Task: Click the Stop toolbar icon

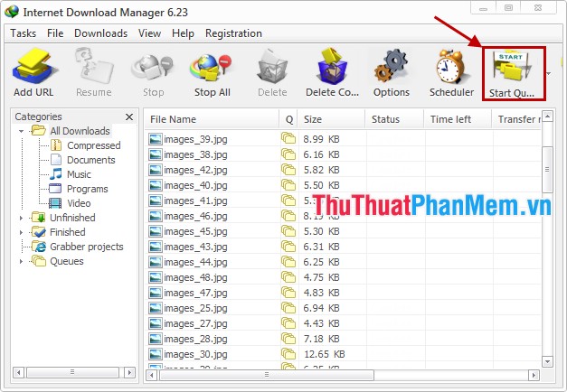Action: click(x=153, y=73)
